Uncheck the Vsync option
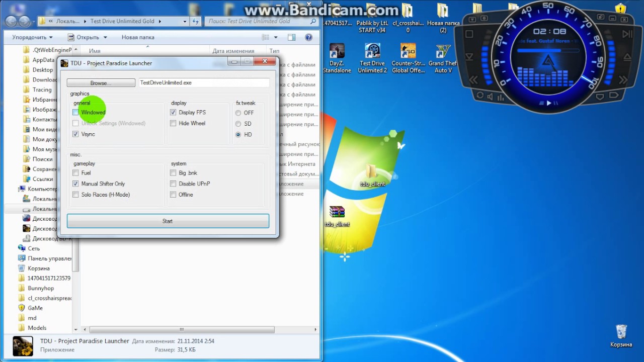 tap(75, 134)
